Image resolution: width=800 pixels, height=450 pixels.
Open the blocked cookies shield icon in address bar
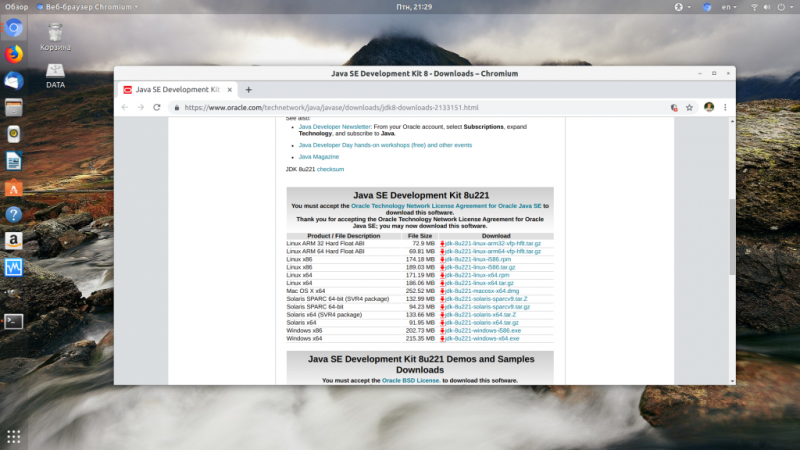point(674,108)
